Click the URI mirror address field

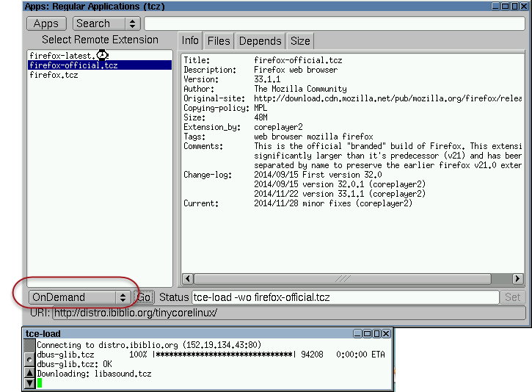click(x=288, y=313)
